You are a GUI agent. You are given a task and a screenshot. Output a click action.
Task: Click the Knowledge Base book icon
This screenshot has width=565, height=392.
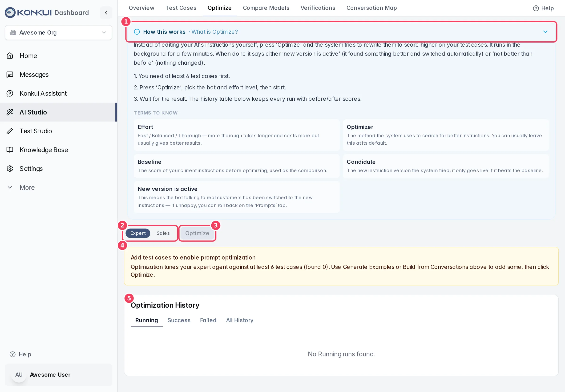10,150
